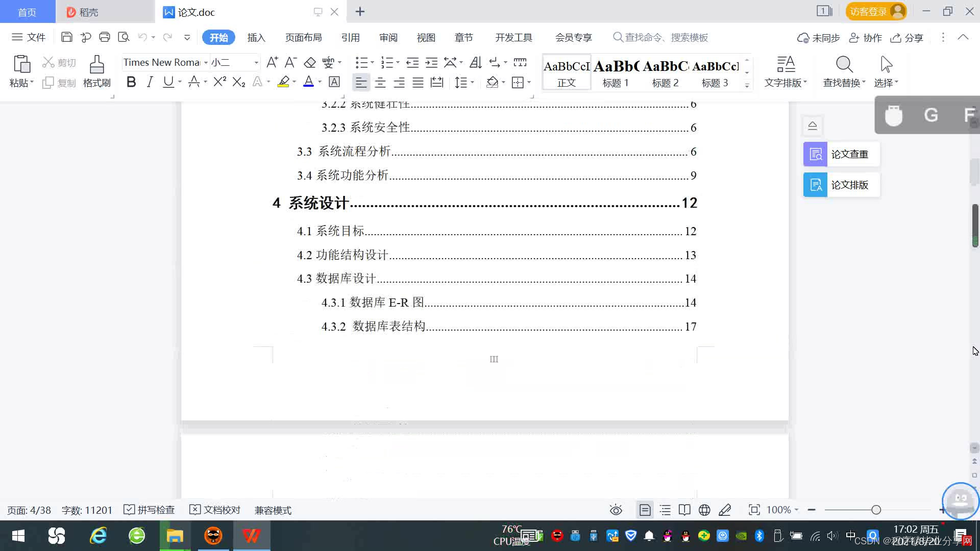Decrease paragraph indent
Image resolution: width=980 pixels, height=551 pixels.
(x=412, y=62)
